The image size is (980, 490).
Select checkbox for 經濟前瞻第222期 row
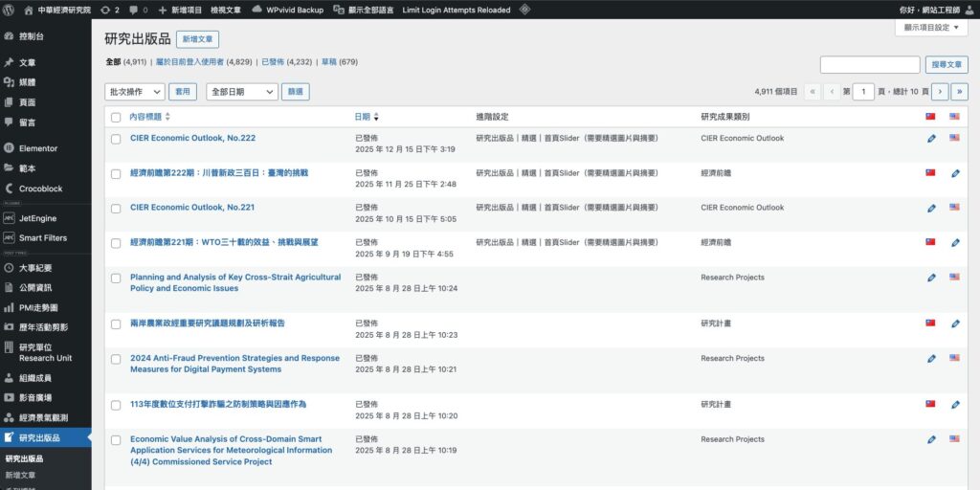click(x=116, y=173)
